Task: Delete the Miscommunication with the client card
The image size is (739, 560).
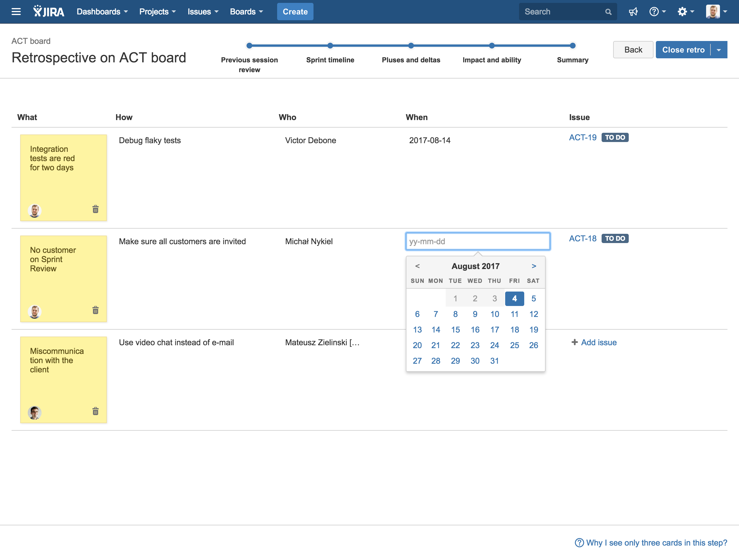Action: [x=95, y=411]
